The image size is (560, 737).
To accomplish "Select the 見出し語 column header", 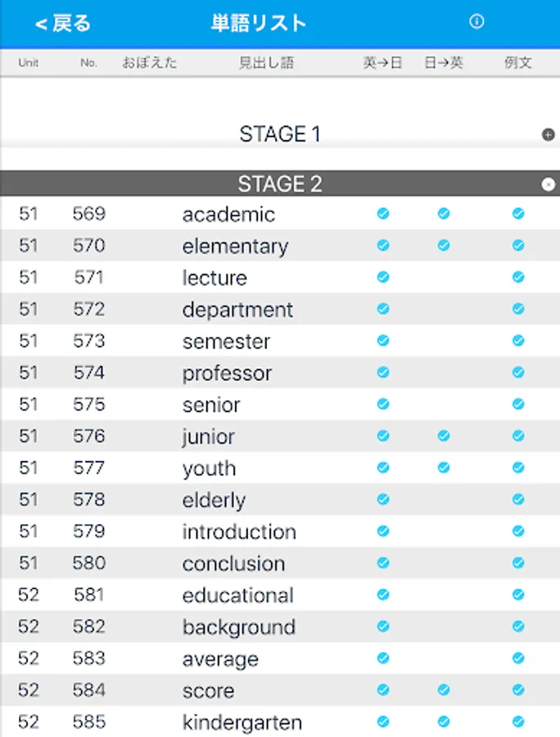I will [266, 63].
